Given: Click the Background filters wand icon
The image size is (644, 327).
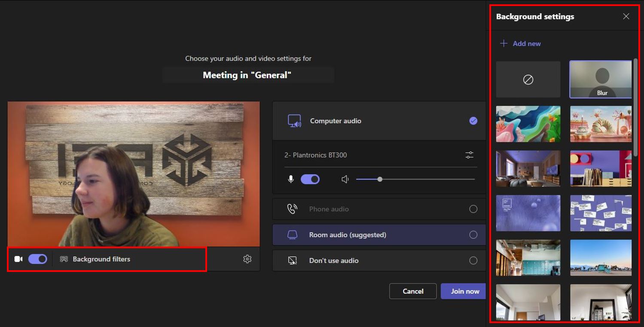Looking at the screenshot, I should 64,259.
